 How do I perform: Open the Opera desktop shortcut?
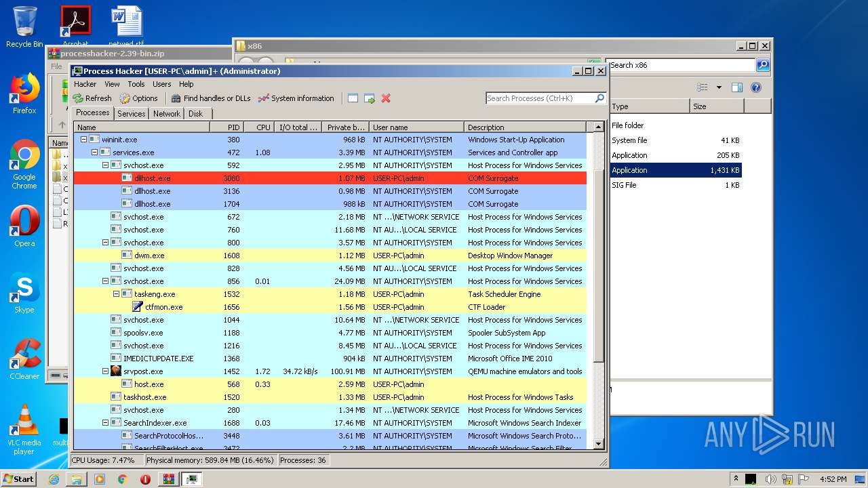click(x=24, y=226)
